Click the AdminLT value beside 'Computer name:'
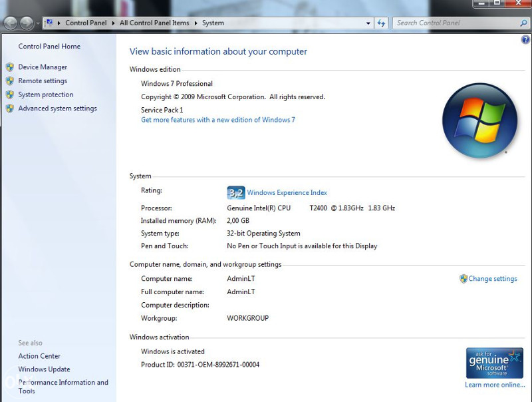Screen dimensions: 532x402 241,278
